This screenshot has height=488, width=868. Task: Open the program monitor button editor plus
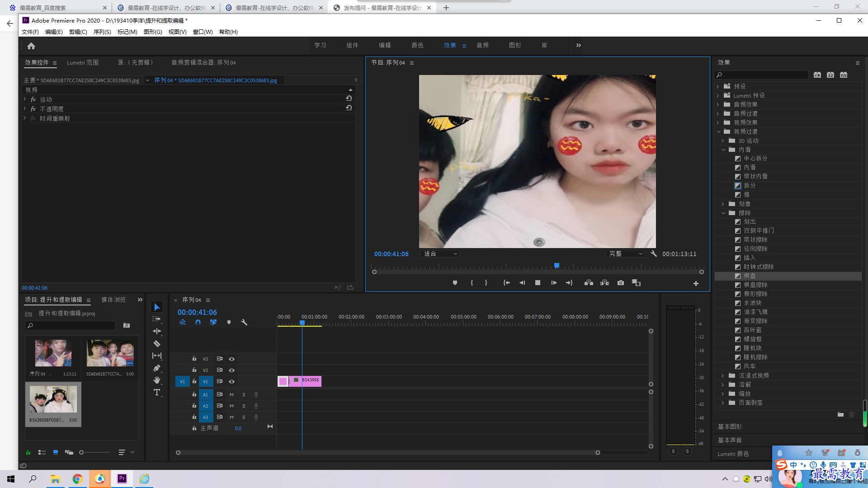point(696,284)
